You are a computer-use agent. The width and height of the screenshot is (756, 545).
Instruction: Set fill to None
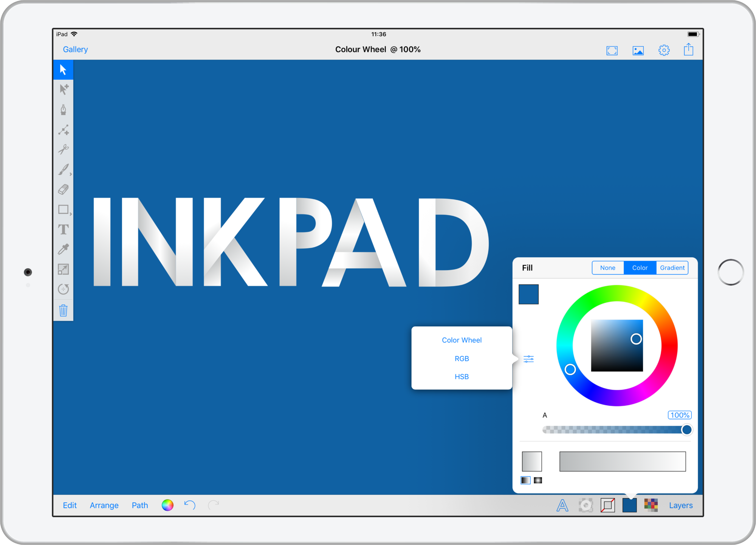(607, 268)
